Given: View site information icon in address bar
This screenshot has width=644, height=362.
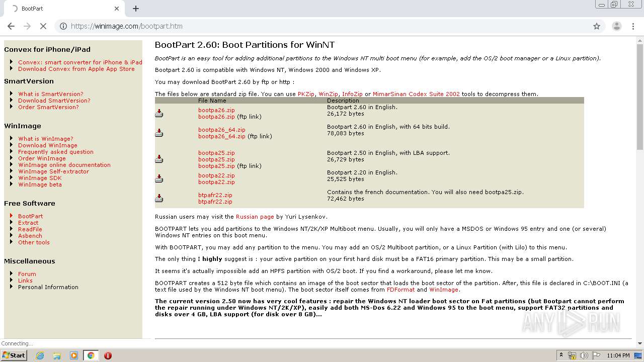Looking at the screenshot, I should [x=63, y=26].
